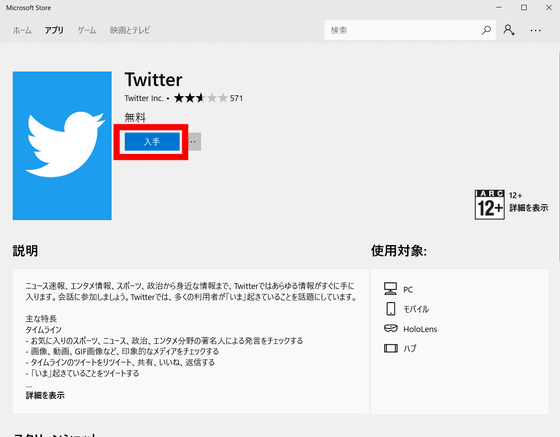Show rating details next to 12+
The height and width of the screenshot is (437, 560).
[x=529, y=208]
